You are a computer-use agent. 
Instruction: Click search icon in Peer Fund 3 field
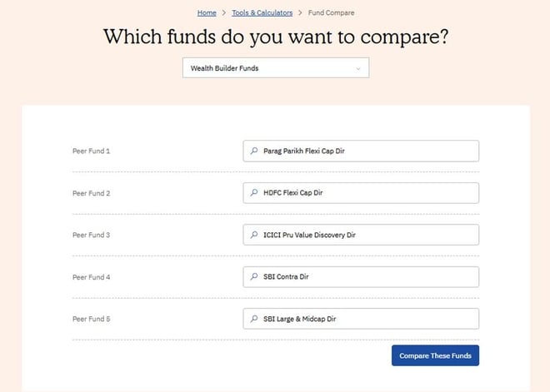point(254,235)
